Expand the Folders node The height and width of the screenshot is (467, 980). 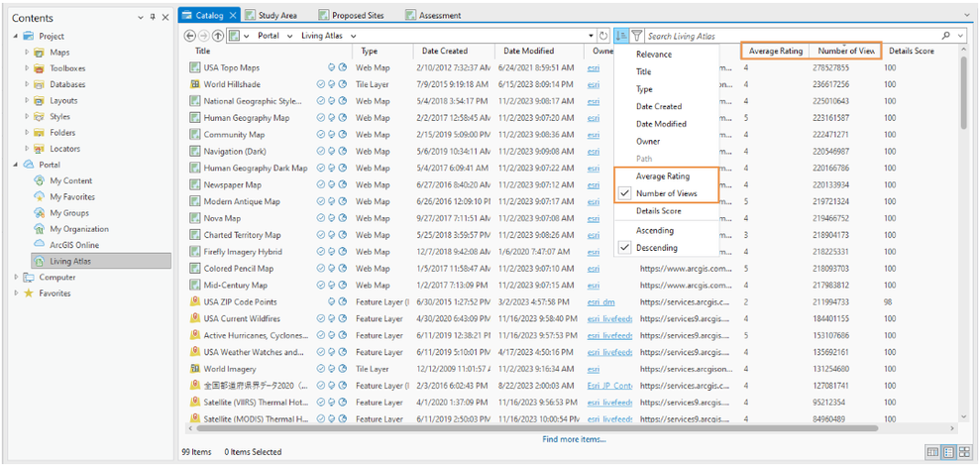tap(26, 133)
